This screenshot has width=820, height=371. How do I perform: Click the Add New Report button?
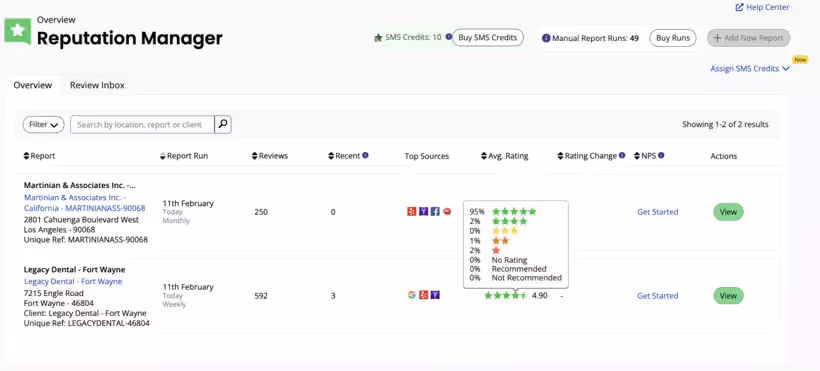748,38
